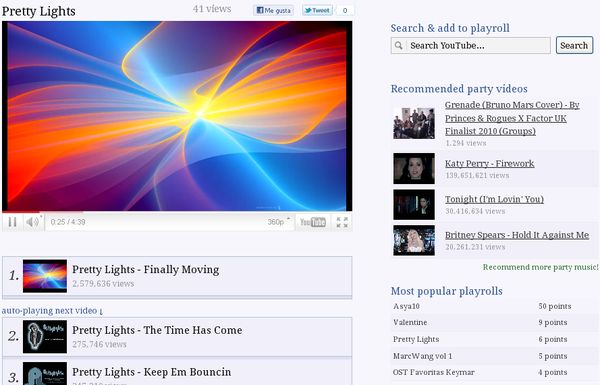The height and width of the screenshot is (385, 600).
Task: Click the Finally Moving playlist thumbnail
Action: coord(45,276)
